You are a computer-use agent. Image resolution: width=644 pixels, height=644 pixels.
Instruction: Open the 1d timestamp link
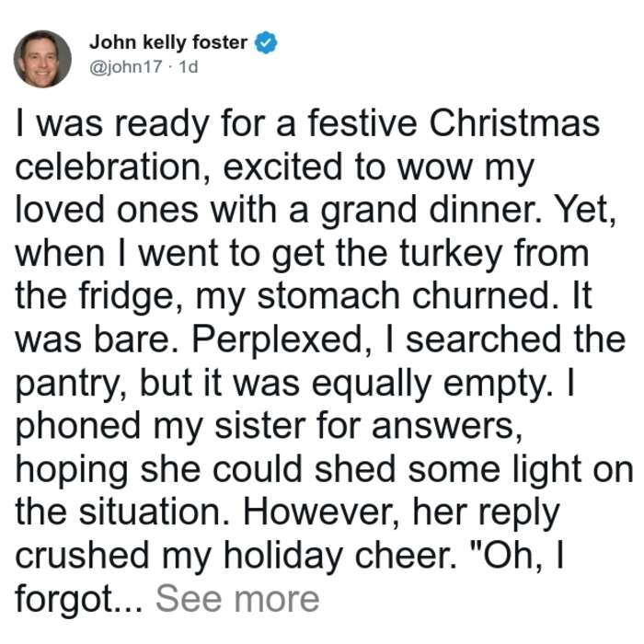tap(189, 66)
